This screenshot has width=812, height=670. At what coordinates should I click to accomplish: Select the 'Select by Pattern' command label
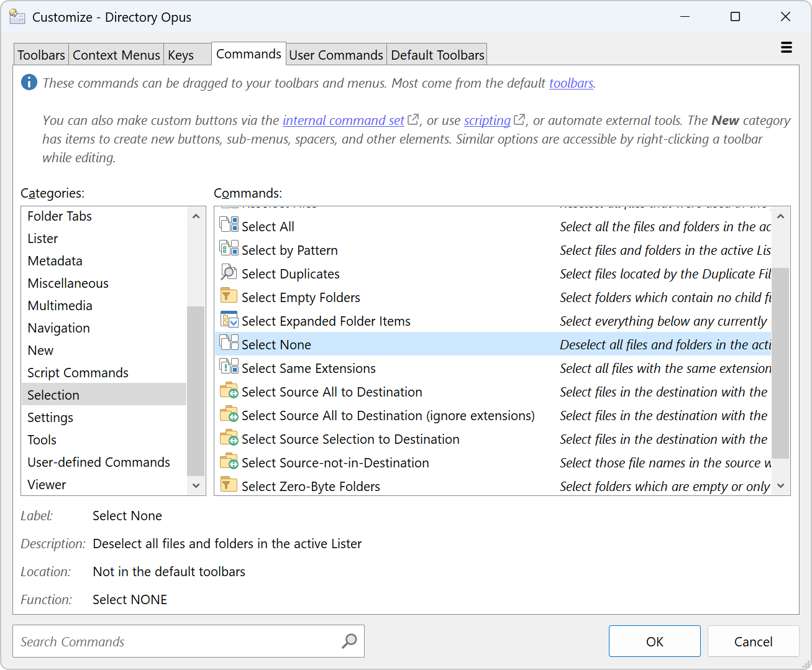[x=290, y=250]
